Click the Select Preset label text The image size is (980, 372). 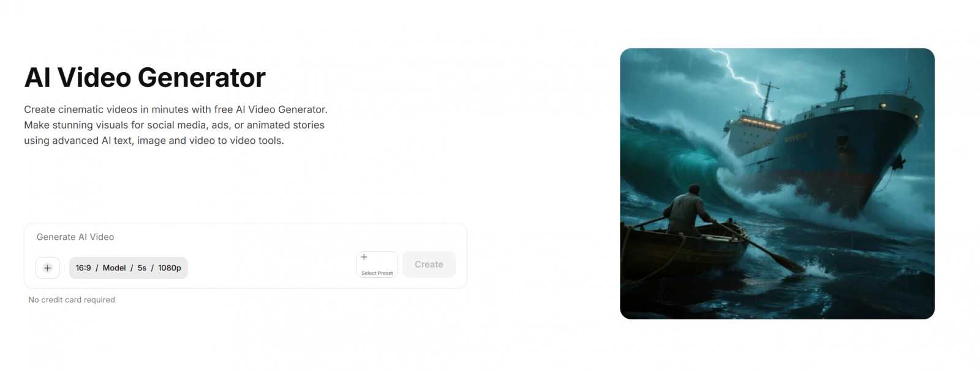click(377, 273)
